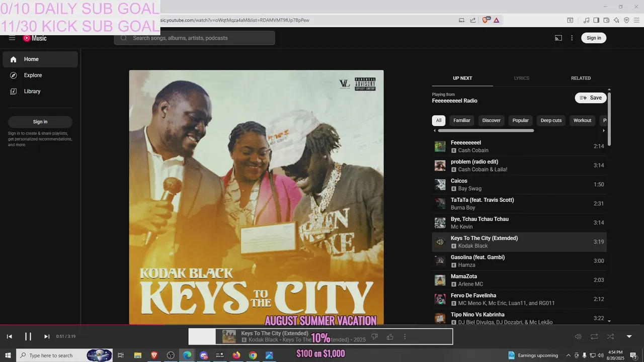Click the chips scroll right arrow
This screenshot has width=644, height=362.
[x=604, y=131]
